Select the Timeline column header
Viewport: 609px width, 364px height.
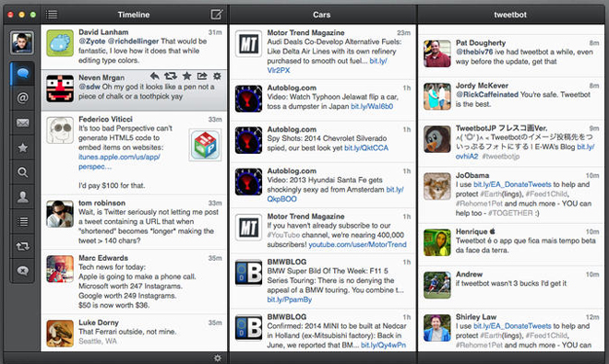134,15
